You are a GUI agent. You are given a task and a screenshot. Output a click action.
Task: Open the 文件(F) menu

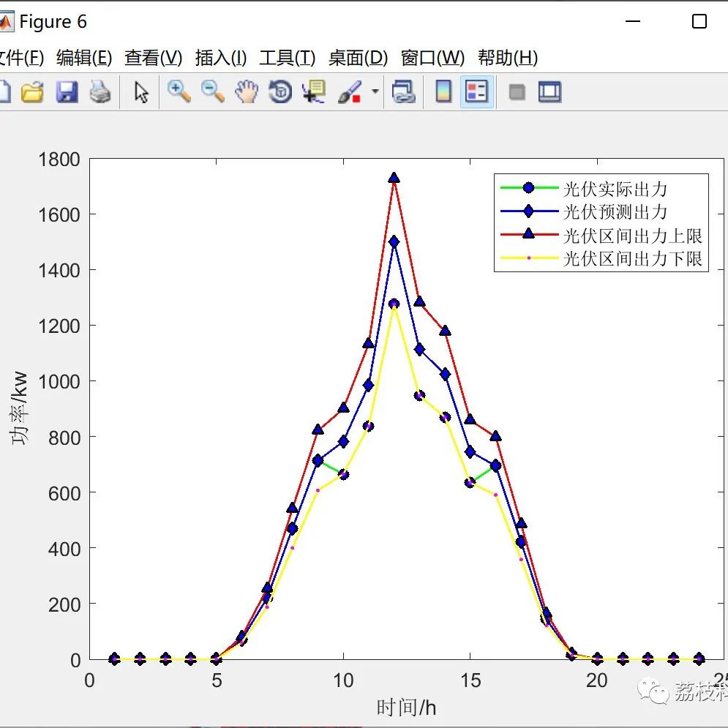(x=22, y=58)
